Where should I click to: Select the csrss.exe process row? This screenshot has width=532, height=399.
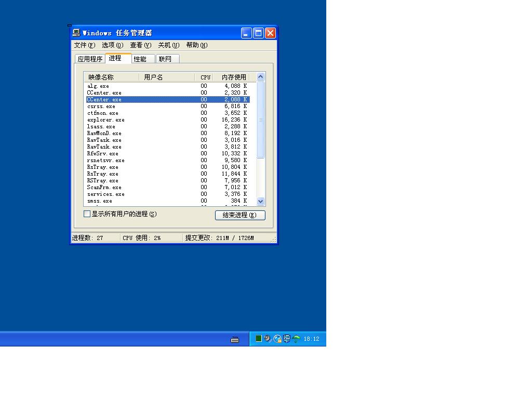tap(168, 106)
